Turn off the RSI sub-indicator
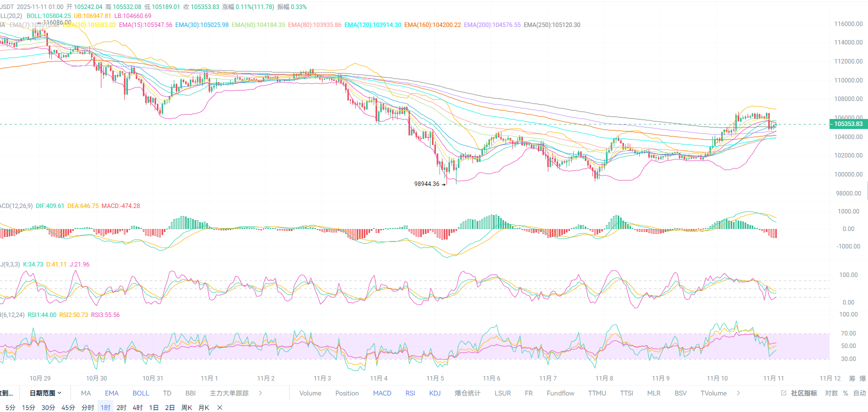 tap(410, 393)
